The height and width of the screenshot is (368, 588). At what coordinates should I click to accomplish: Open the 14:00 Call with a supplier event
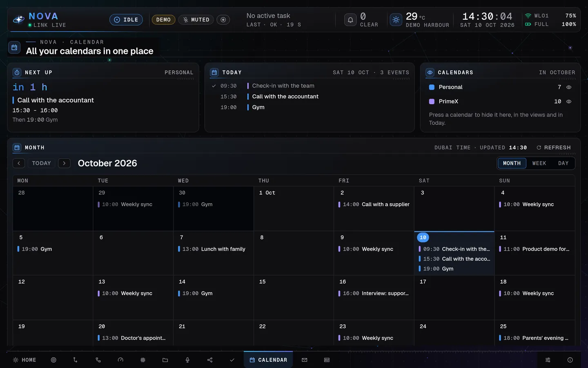coord(374,204)
